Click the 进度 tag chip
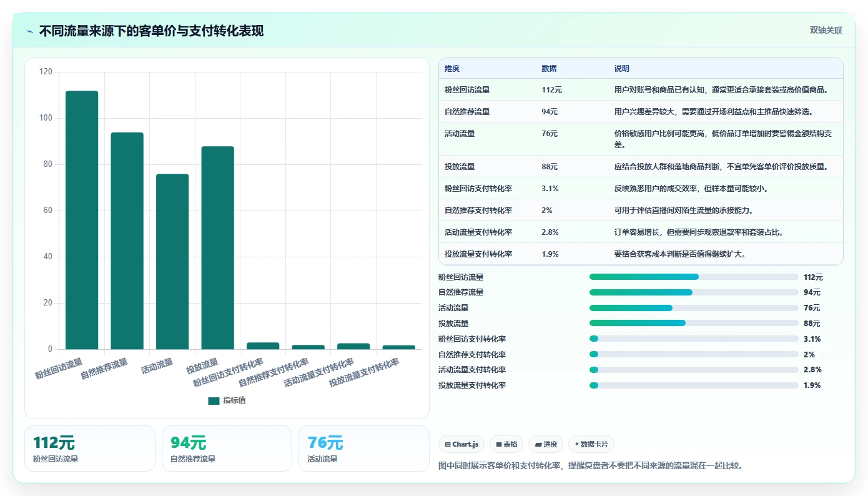 click(x=546, y=444)
